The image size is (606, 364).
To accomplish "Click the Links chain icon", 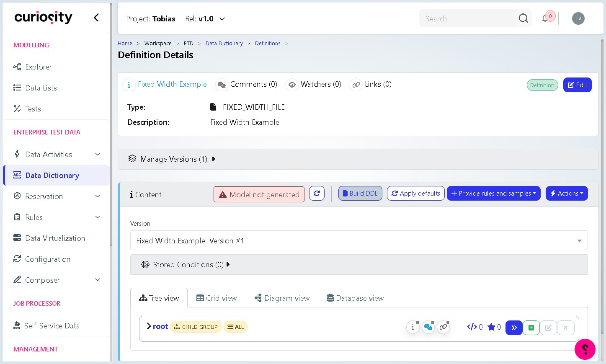I will (356, 85).
